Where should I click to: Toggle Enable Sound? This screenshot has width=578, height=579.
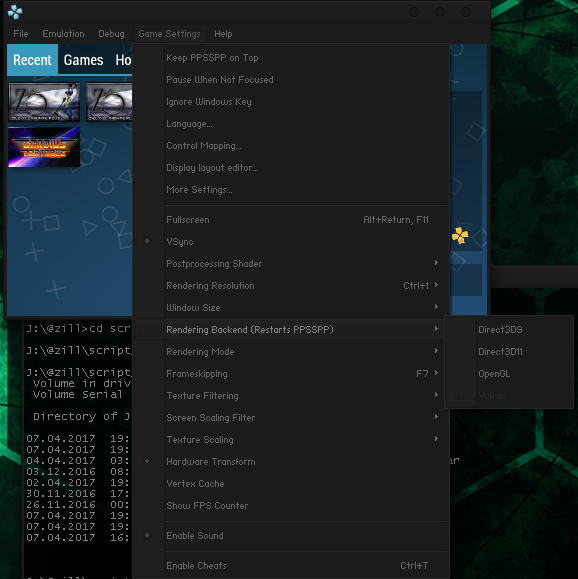pos(292,535)
